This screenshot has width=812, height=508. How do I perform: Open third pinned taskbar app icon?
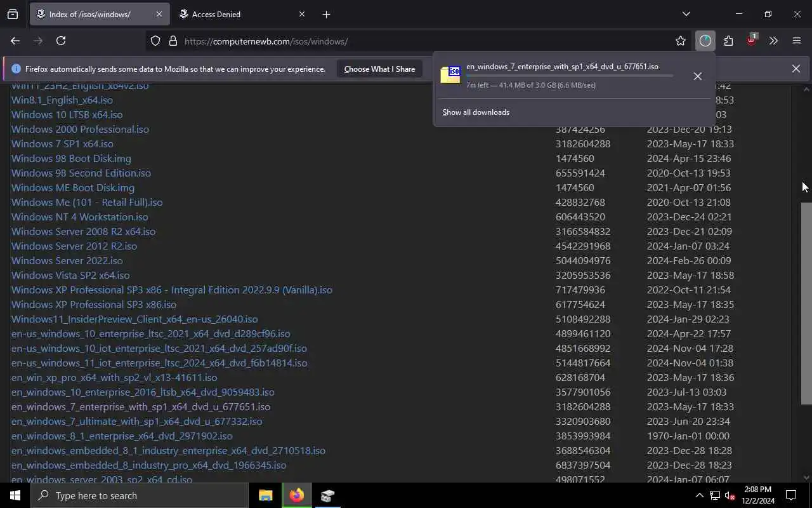[x=327, y=495]
